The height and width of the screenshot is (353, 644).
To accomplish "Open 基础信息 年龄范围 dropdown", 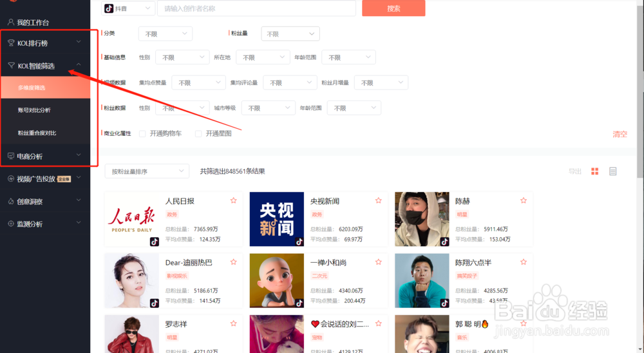I will click(348, 57).
